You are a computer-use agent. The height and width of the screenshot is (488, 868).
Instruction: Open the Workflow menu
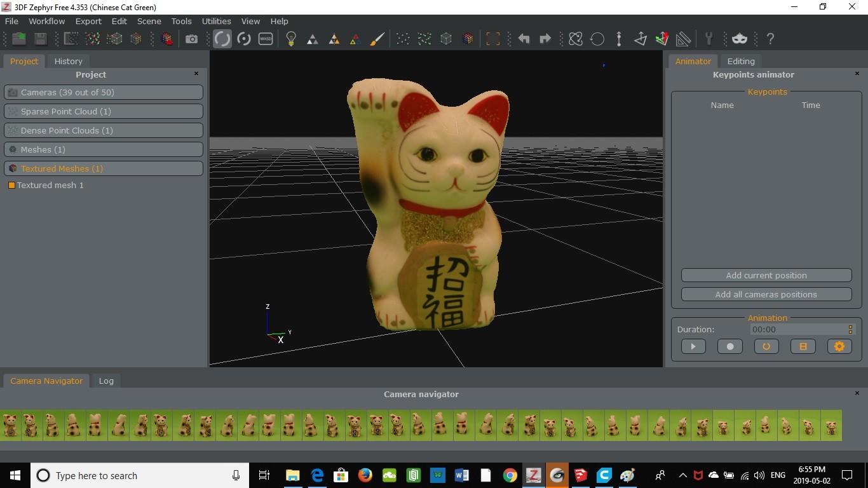tap(46, 21)
